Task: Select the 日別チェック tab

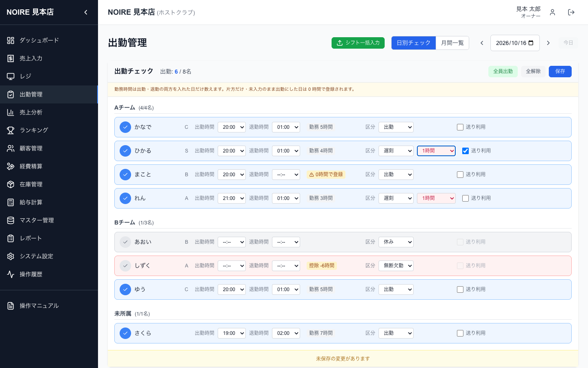Action: (414, 43)
